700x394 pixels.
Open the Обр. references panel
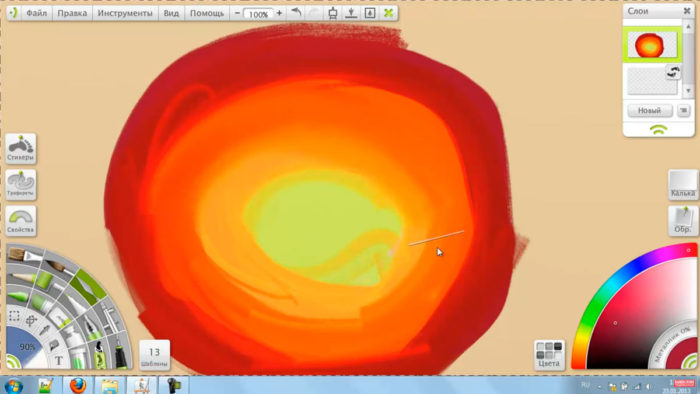[x=683, y=220]
